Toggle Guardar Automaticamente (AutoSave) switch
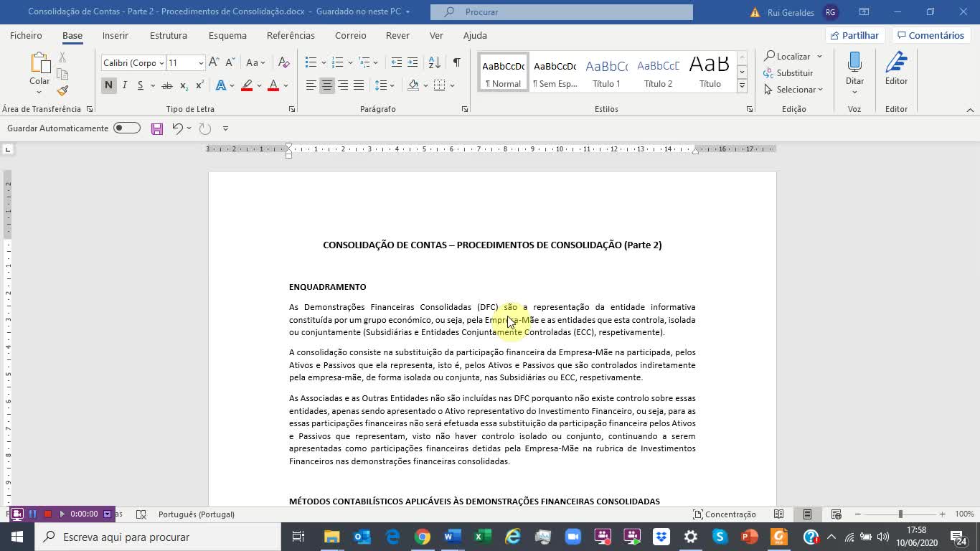Image resolution: width=980 pixels, height=551 pixels. coord(126,128)
